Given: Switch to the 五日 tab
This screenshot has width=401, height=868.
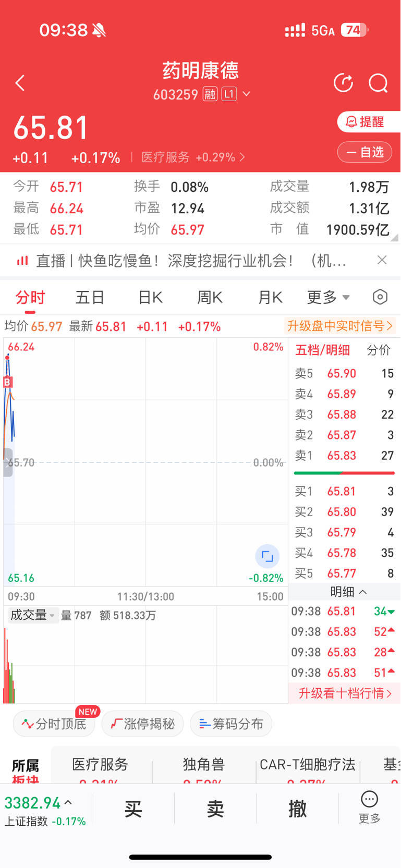Looking at the screenshot, I should coord(90,298).
